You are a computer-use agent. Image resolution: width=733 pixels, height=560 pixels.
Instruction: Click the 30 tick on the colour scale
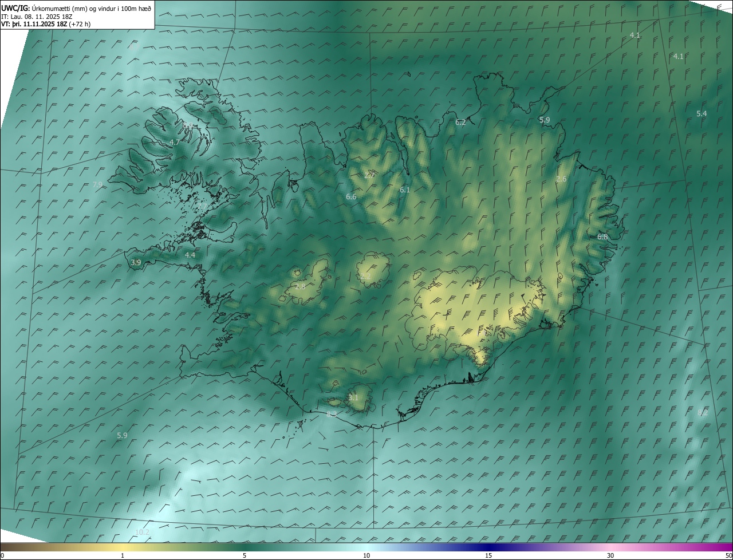(610, 556)
